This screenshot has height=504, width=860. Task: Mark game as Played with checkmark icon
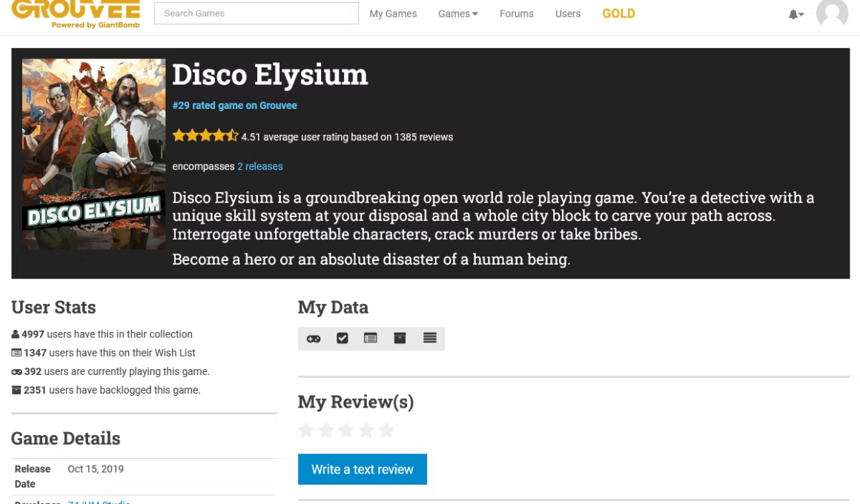point(343,339)
